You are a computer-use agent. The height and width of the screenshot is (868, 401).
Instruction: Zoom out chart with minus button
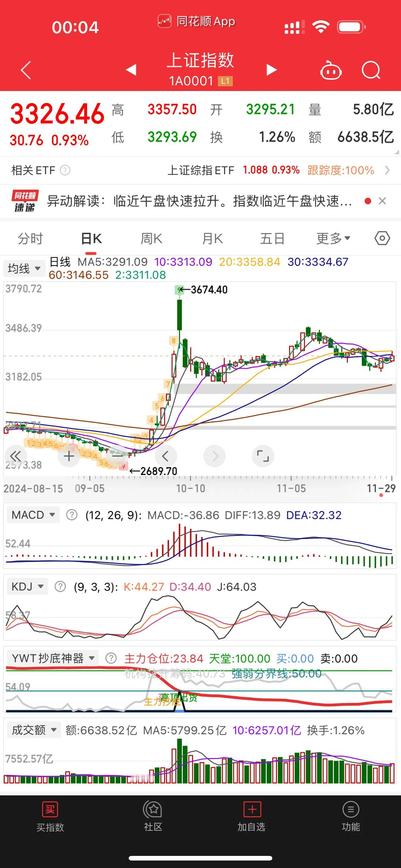117,456
